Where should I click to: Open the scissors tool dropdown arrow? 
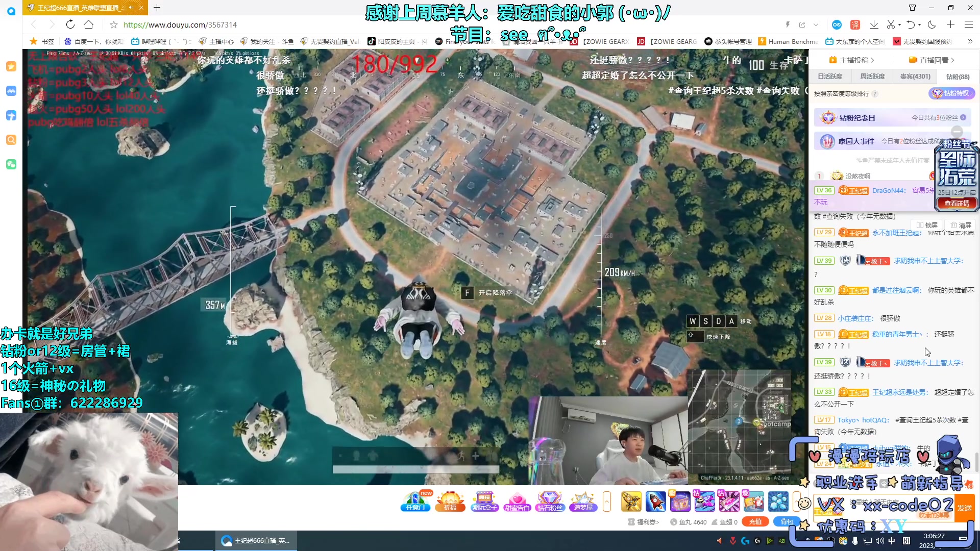(x=899, y=24)
